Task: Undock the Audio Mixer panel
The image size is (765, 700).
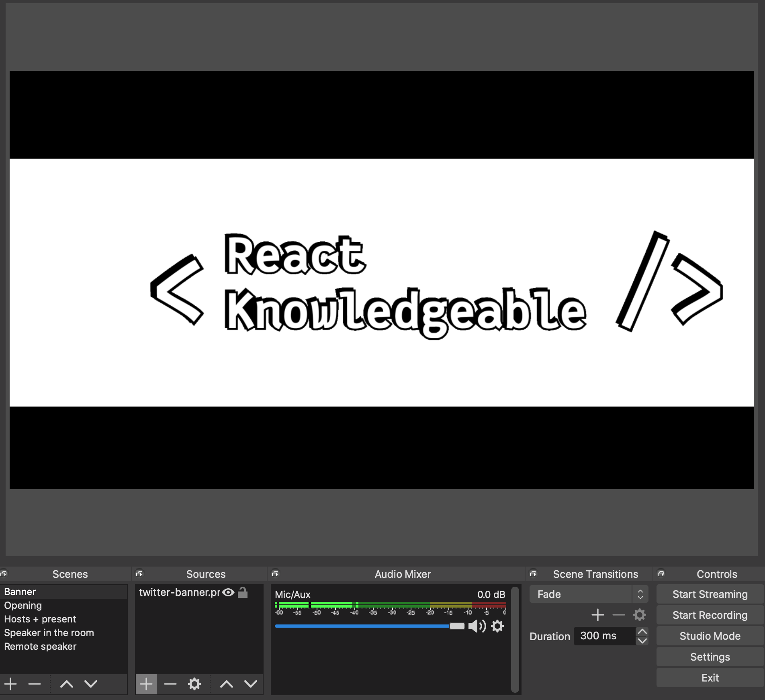Action: [275, 573]
